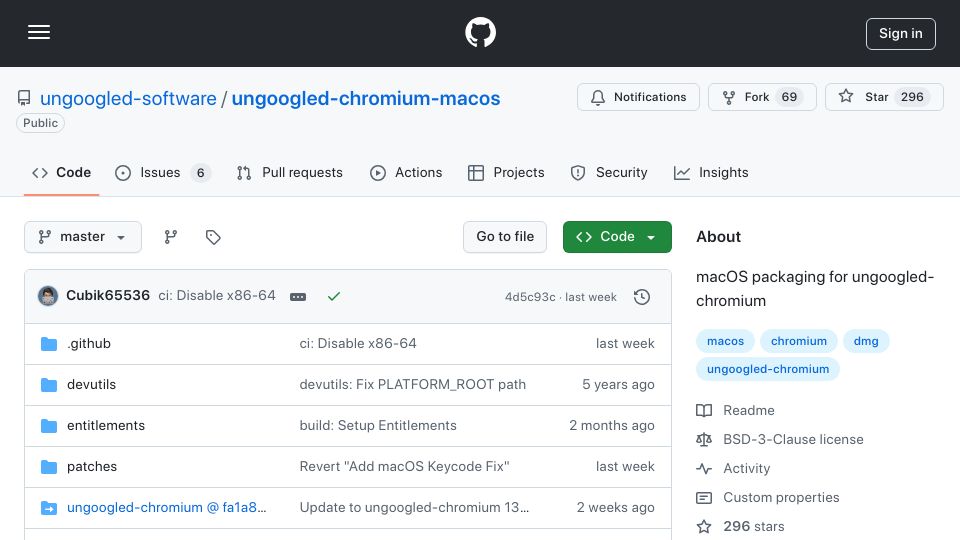Select the dmg topic tag
960x540 pixels.
coord(866,341)
